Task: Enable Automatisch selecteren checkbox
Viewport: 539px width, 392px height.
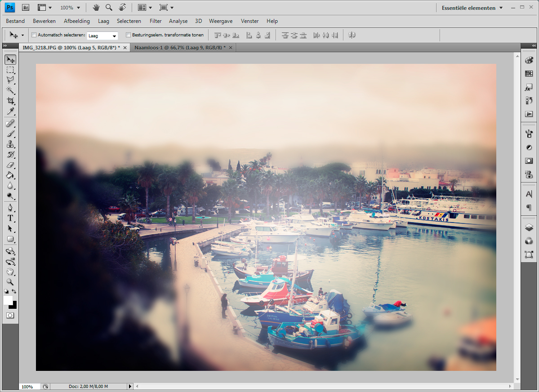Action: pyautogui.click(x=34, y=35)
